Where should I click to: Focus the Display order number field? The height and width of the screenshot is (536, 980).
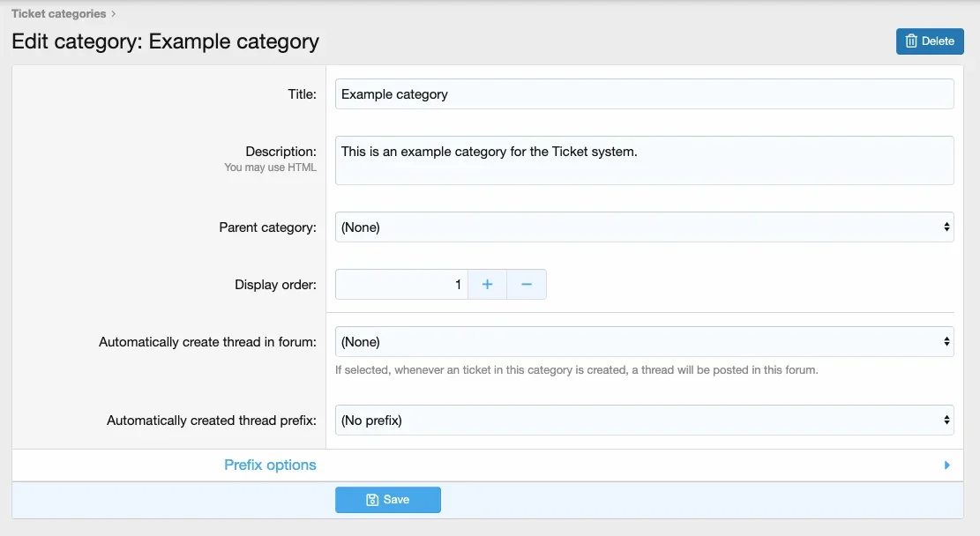(401, 285)
